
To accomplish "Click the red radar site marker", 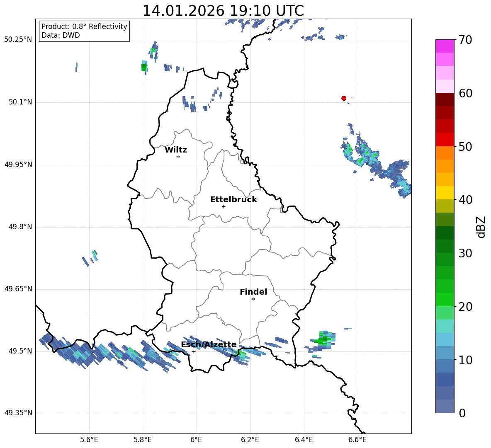I will (343, 98).
